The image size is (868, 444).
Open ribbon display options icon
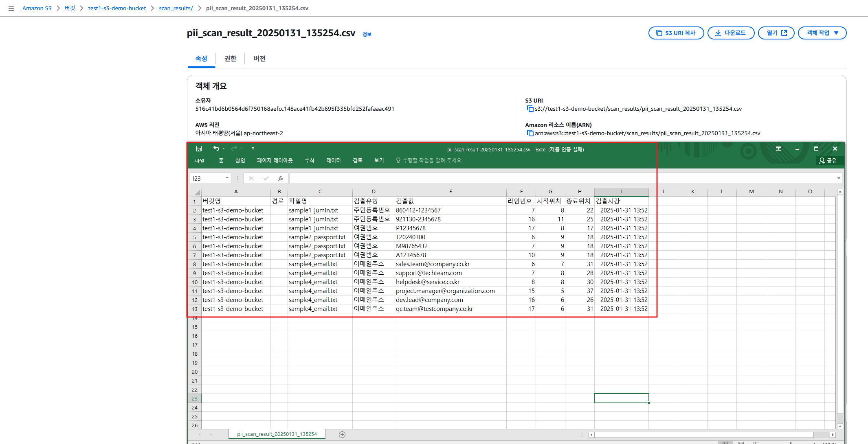point(778,149)
